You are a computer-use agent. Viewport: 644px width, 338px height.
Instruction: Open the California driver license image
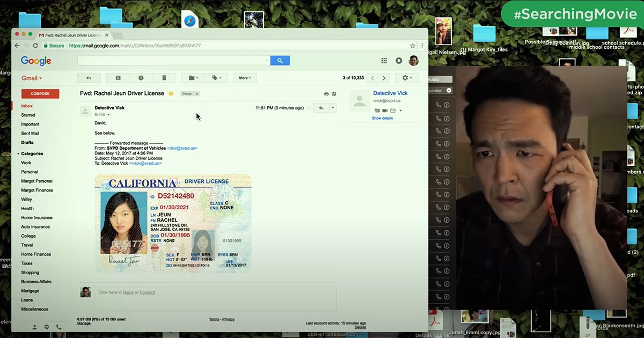point(173,224)
